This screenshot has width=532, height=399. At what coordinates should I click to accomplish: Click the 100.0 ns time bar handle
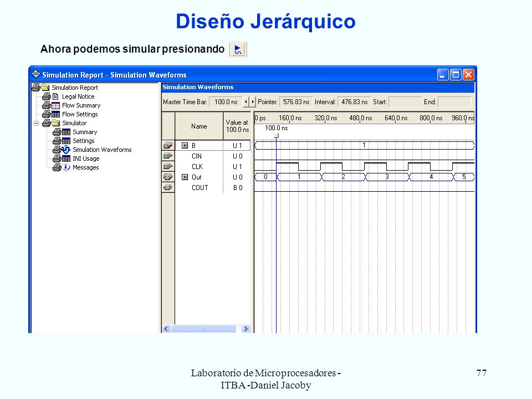pyautogui.click(x=276, y=135)
